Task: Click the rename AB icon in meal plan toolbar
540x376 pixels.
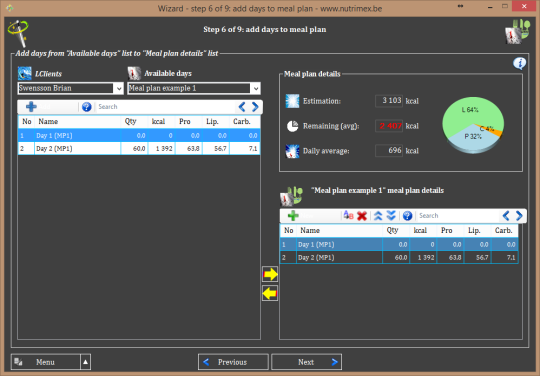Action: [349, 216]
